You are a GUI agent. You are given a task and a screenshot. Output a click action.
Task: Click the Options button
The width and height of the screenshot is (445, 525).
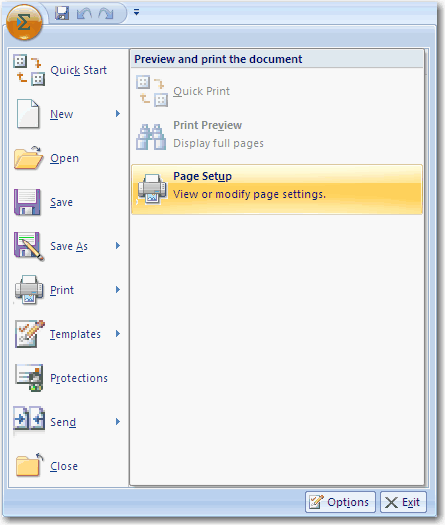coord(340,502)
